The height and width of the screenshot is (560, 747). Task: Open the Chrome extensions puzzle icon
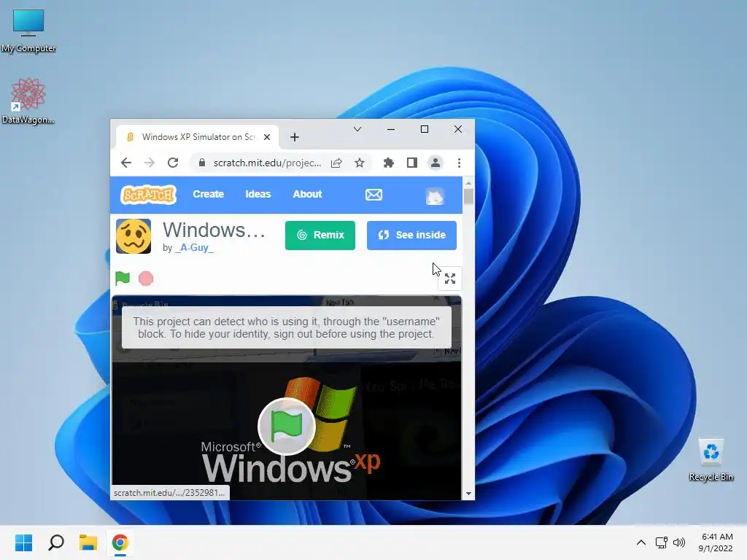pyautogui.click(x=389, y=163)
